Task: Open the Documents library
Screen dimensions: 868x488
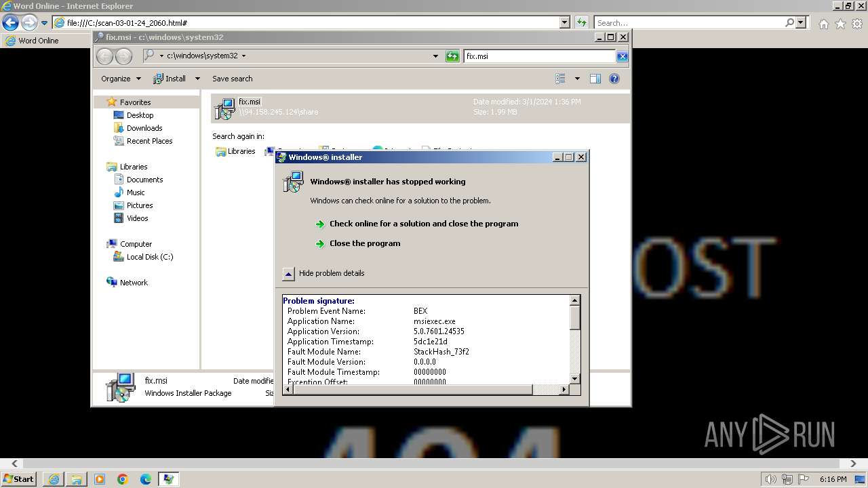Action: click(x=144, y=180)
